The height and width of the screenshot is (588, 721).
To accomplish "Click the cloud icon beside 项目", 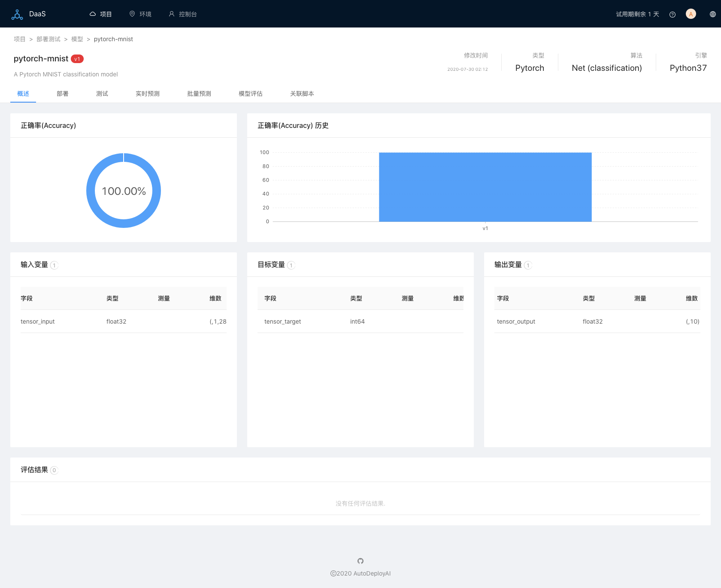I will pyautogui.click(x=92, y=14).
